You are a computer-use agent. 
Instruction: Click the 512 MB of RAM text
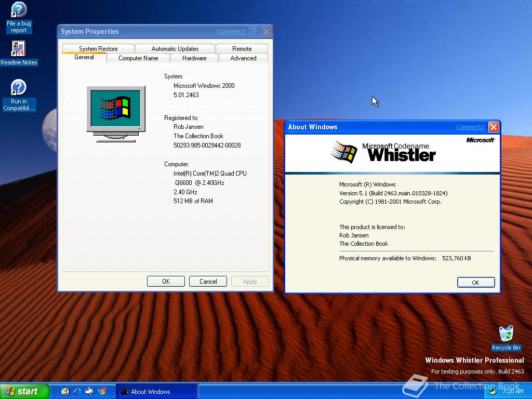(x=193, y=201)
